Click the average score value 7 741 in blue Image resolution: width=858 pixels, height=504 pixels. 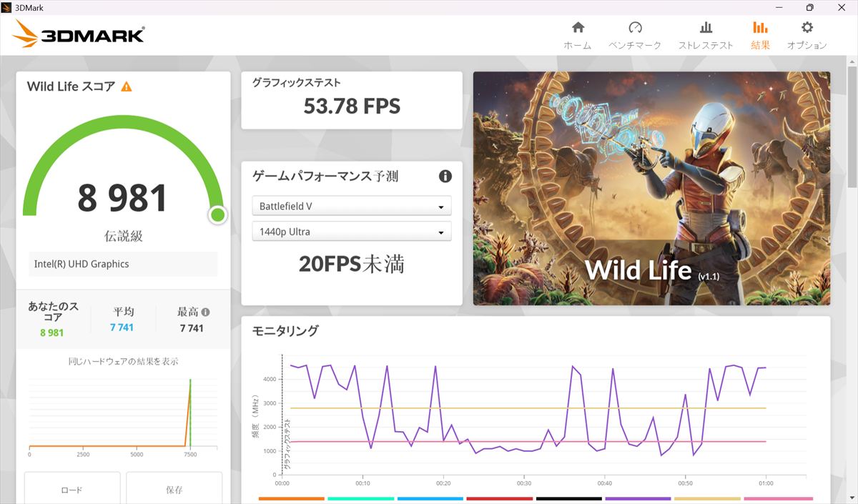pyautogui.click(x=122, y=327)
